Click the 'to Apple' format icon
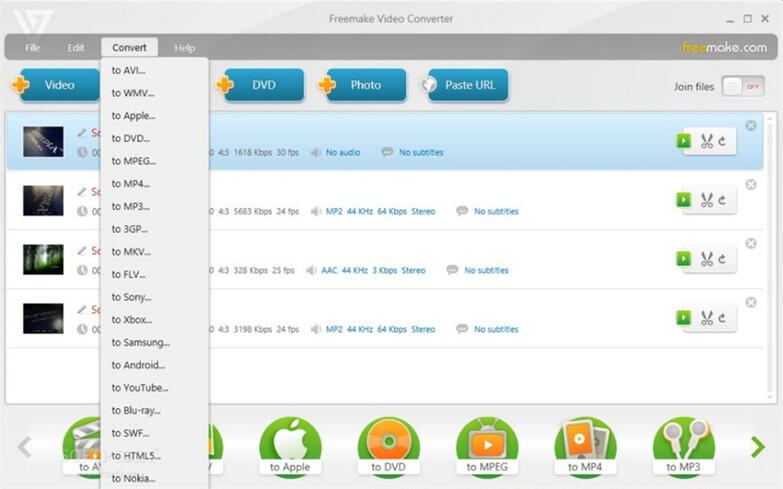This screenshot has width=783, height=489. click(290, 446)
